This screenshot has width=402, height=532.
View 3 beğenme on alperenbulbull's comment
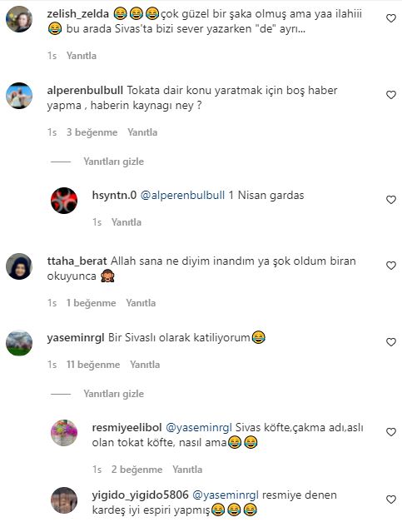[92, 132]
